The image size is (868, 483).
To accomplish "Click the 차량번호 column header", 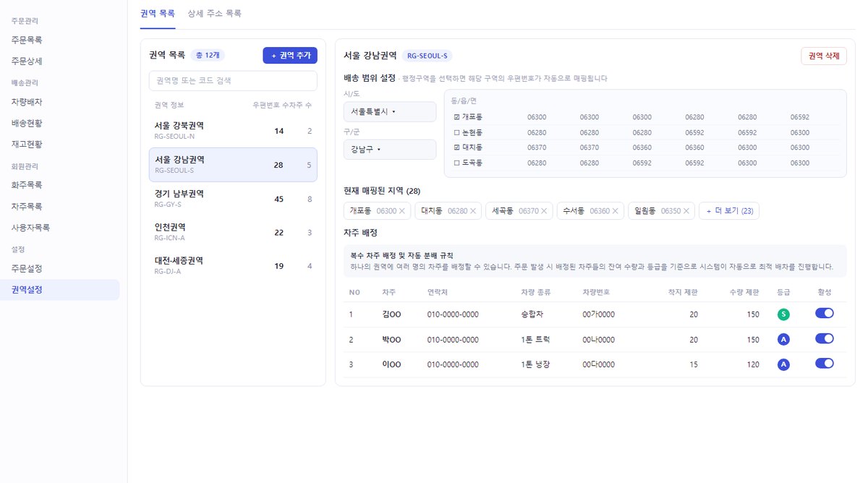I will 596,292.
